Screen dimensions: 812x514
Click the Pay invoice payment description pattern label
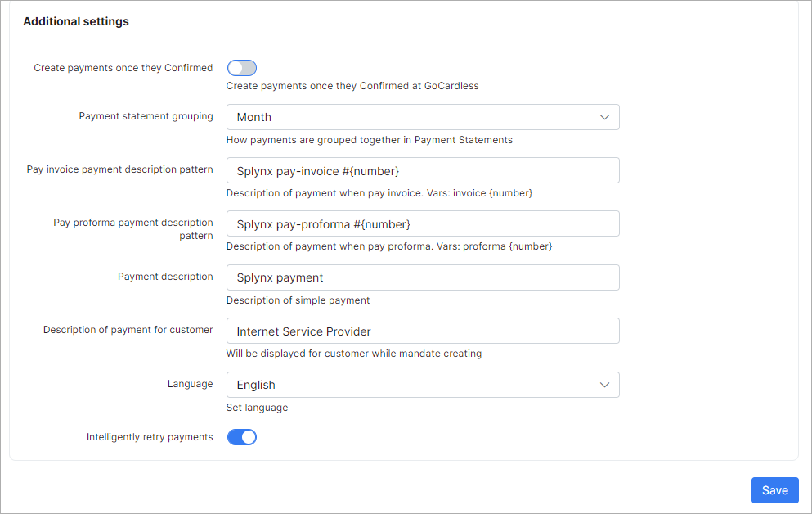click(x=119, y=169)
